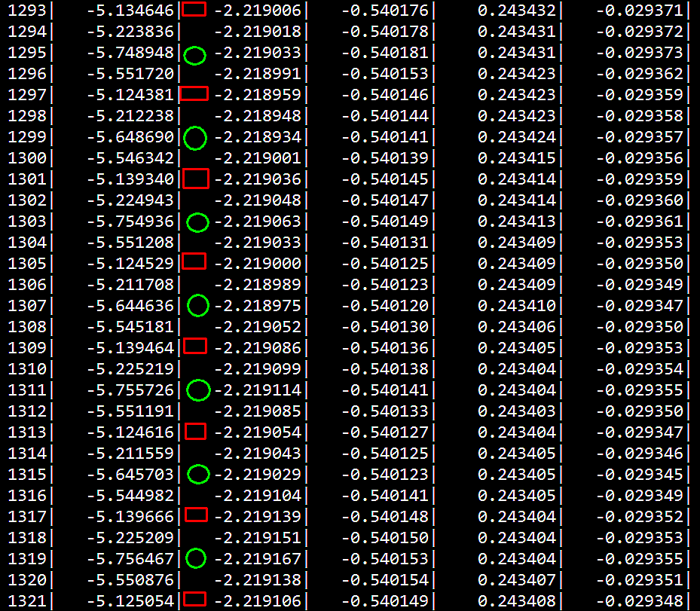Screen dimensions: 700x611
Task: Click the green circle on row 1319
Action: pos(196,558)
